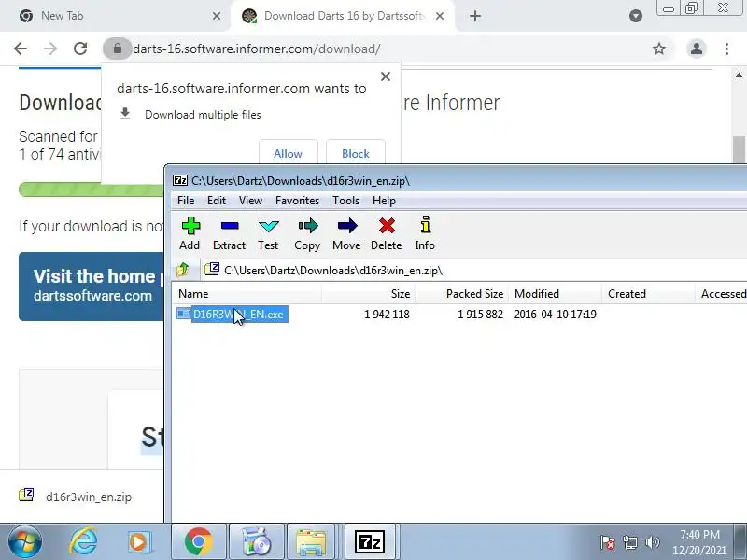Block downloading multiple files

[x=356, y=153]
